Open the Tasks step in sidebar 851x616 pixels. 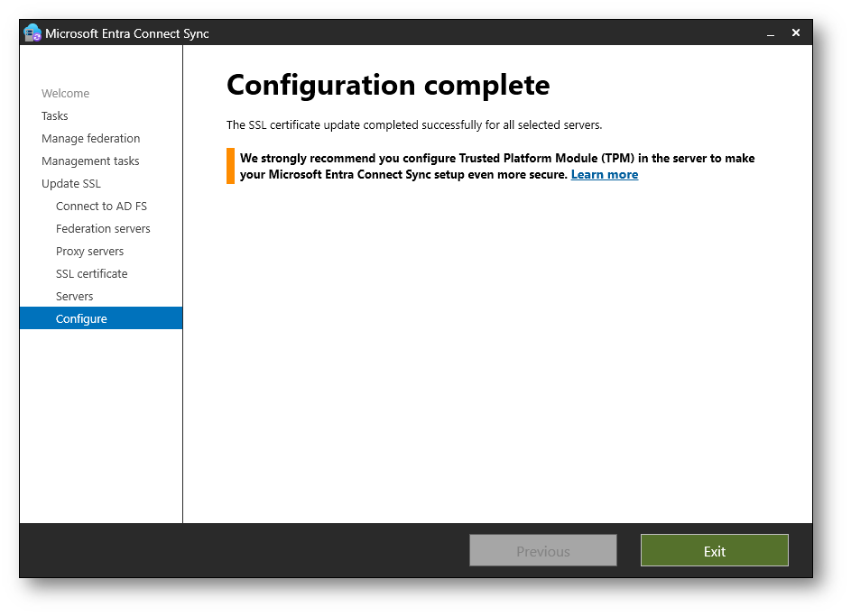(x=55, y=116)
